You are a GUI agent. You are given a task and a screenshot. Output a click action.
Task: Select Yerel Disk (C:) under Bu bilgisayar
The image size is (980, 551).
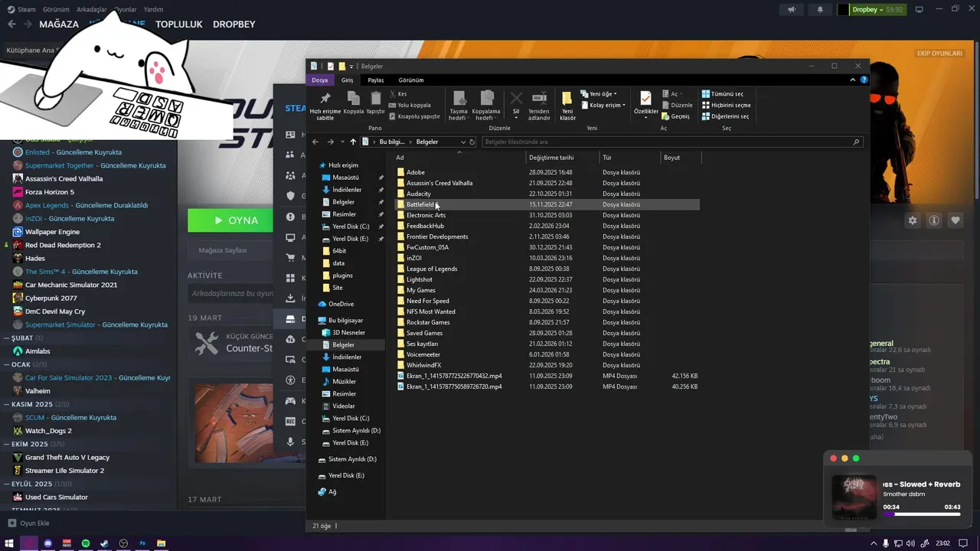coord(351,418)
